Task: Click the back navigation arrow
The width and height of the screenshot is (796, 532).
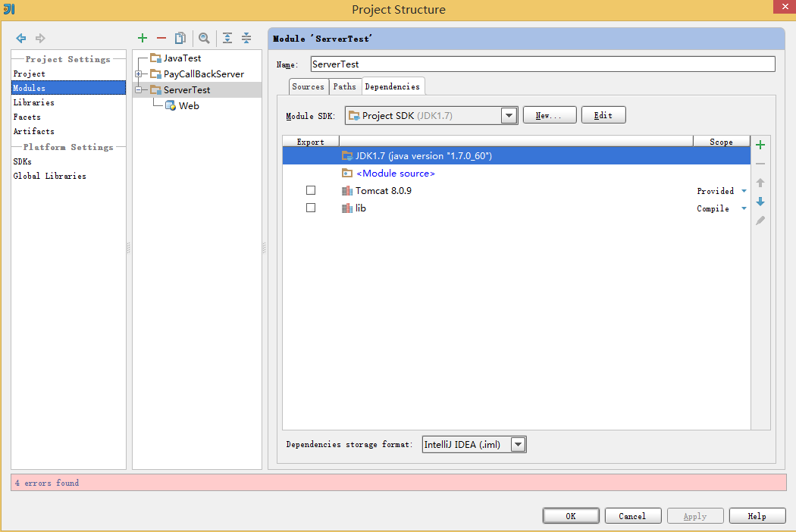Action: tap(21, 38)
